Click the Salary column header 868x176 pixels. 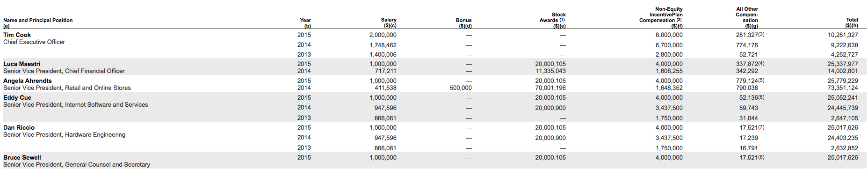pos(389,22)
